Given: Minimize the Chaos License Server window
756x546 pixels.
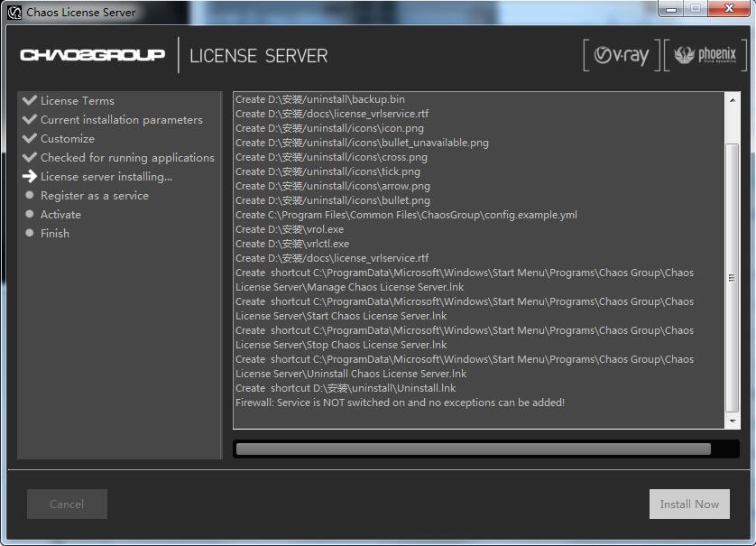Looking at the screenshot, I should pos(670,9).
